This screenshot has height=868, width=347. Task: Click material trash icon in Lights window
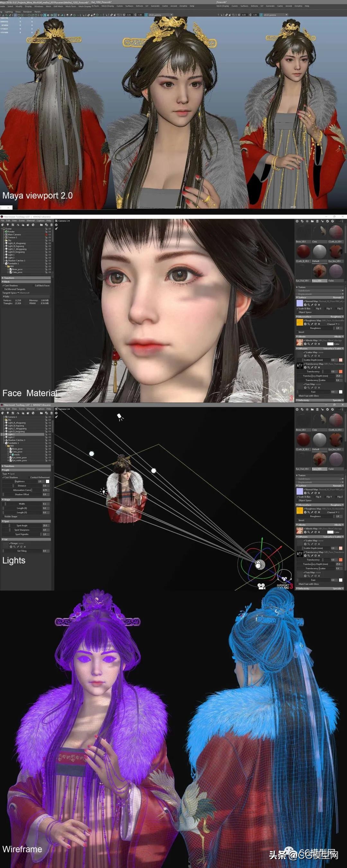click(x=317, y=410)
